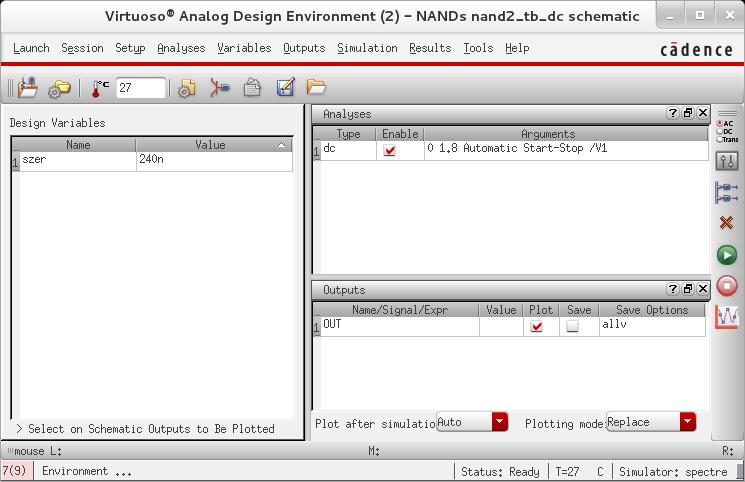Select the 240n value cell
The height and width of the screenshot is (482, 745).
214,162
